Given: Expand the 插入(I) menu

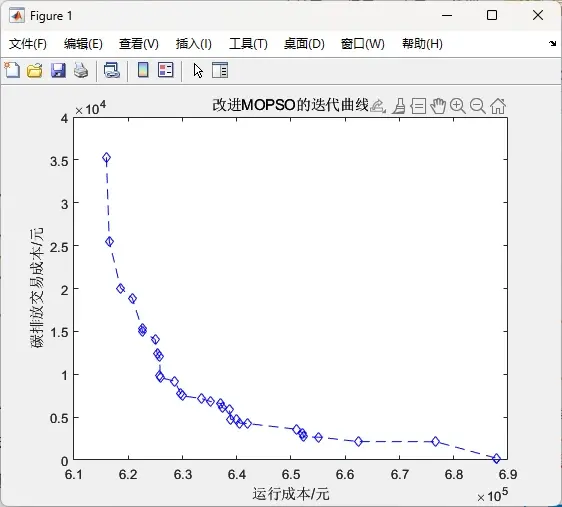Looking at the screenshot, I should [194, 44].
